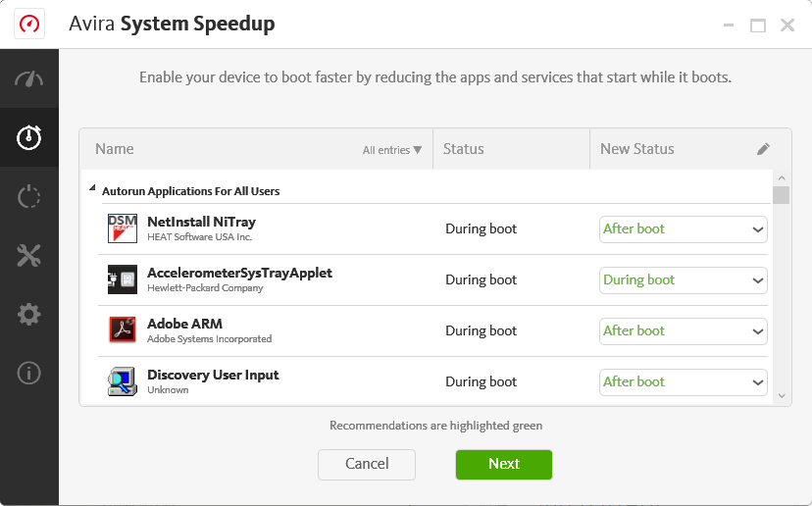Select the stopwatch startup optimizer sidebar icon
This screenshot has width=812, height=506.
point(29,137)
